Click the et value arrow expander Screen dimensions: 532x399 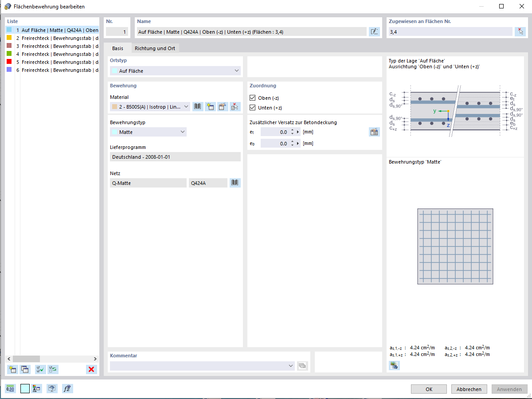(298, 132)
